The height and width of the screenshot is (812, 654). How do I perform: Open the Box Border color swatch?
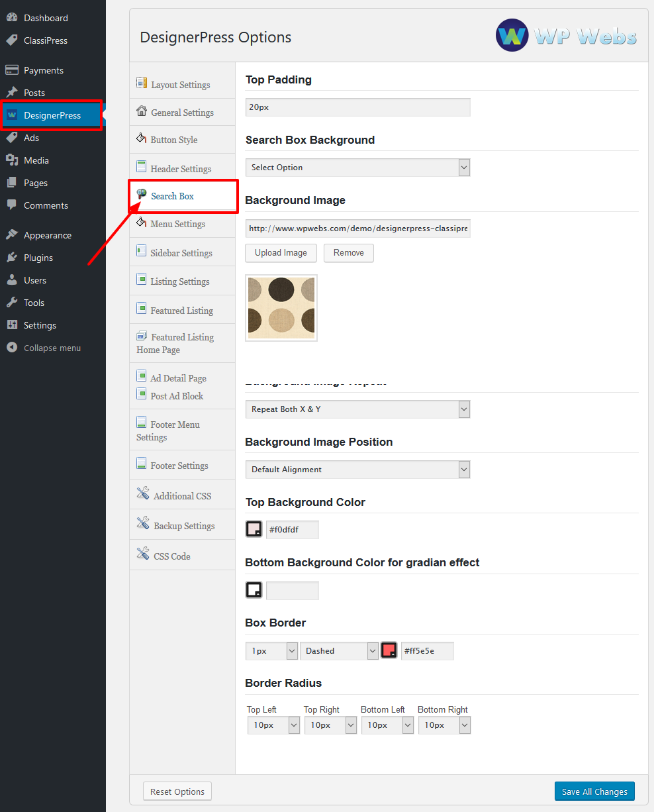[x=389, y=650]
